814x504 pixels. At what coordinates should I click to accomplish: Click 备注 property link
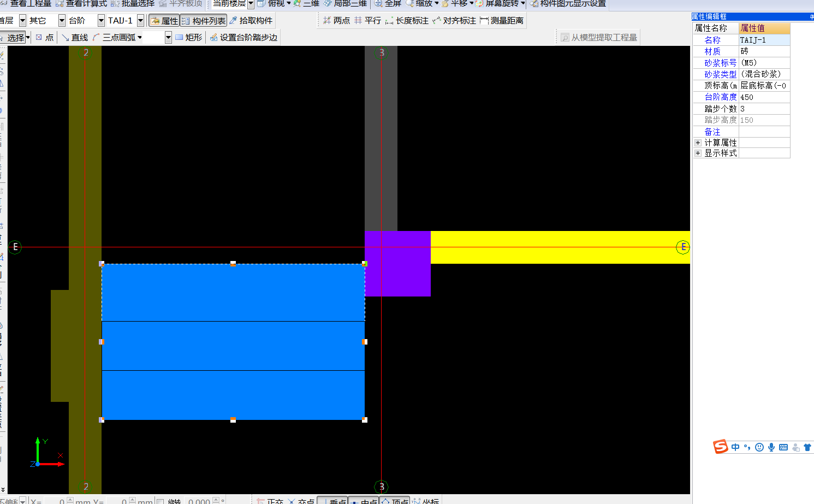pyautogui.click(x=712, y=132)
